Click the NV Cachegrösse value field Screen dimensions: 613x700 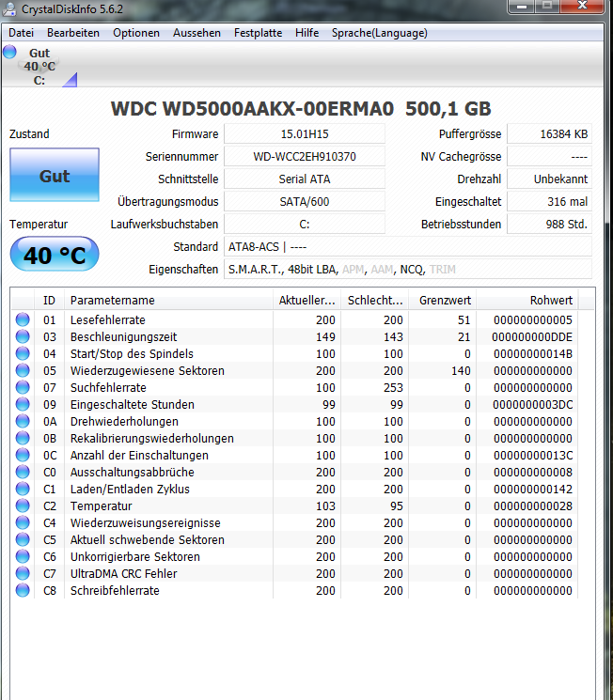[550, 157]
